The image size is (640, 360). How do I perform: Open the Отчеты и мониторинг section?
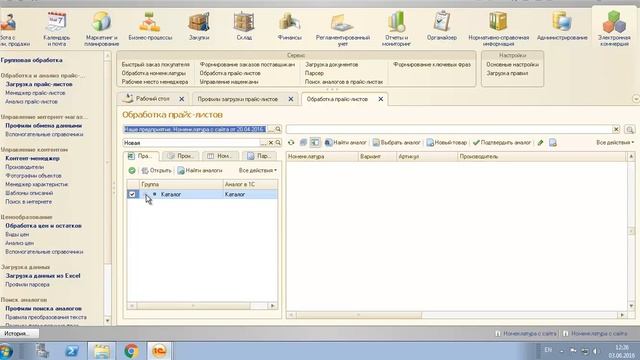(396, 29)
